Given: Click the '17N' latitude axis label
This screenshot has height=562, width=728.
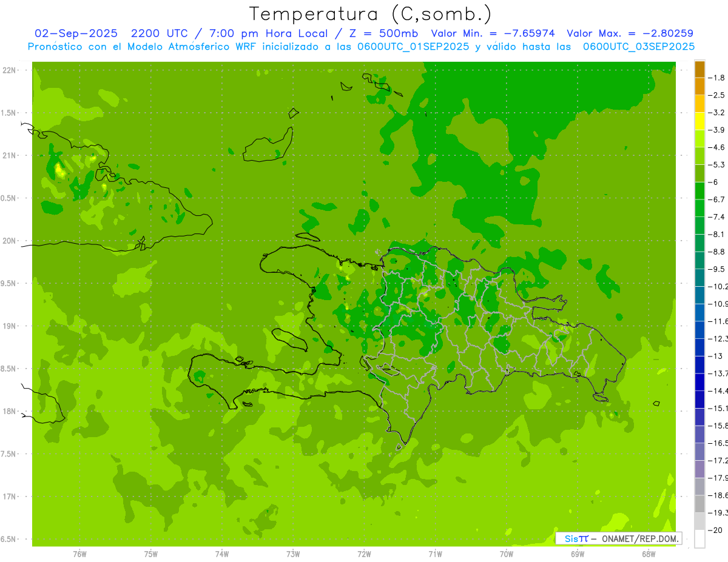Looking at the screenshot, I should click(x=10, y=497).
